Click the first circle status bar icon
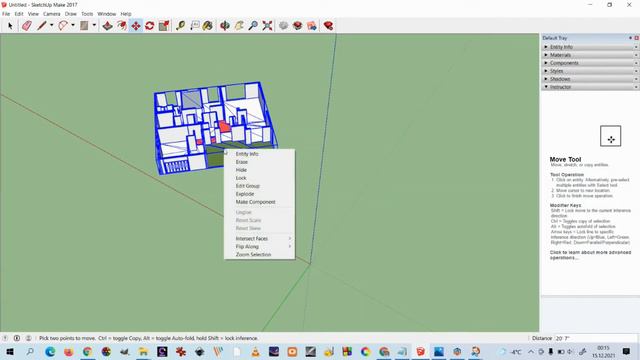Viewport: 640px width, 360px height. (x=5, y=338)
